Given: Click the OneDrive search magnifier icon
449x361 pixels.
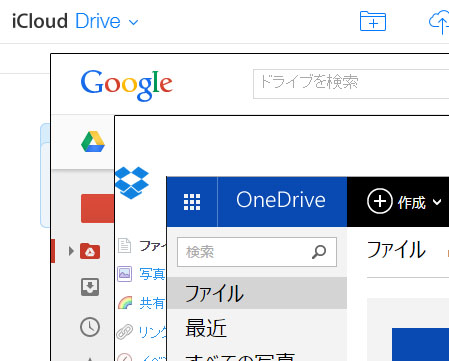Looking at the screenshot, I should click(319, 252).
